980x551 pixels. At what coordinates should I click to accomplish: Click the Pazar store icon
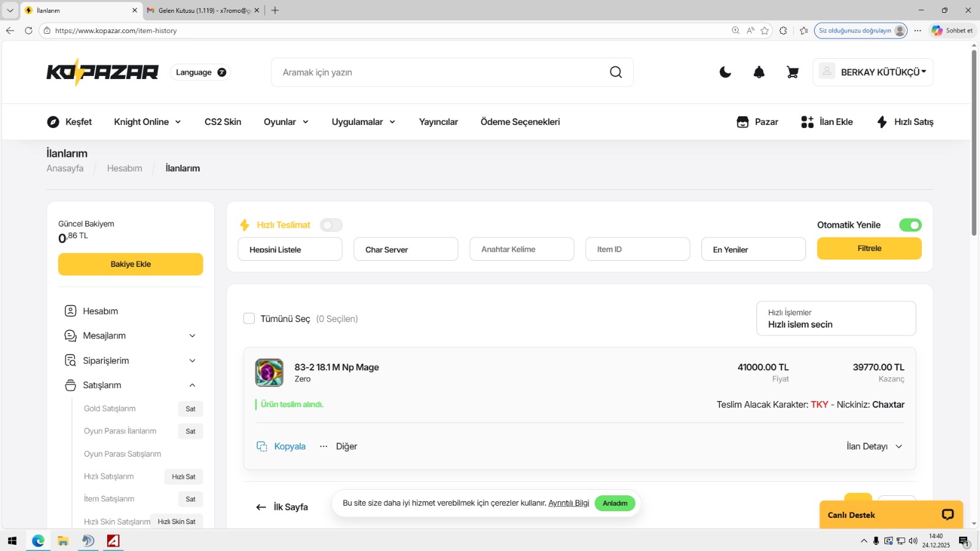(742, 122)
